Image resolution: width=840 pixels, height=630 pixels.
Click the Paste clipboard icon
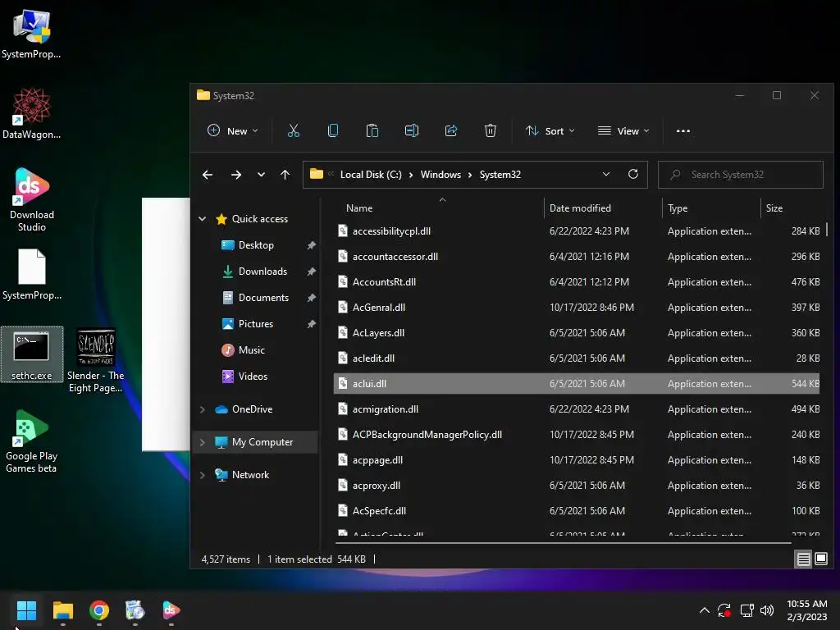(372, 130)
